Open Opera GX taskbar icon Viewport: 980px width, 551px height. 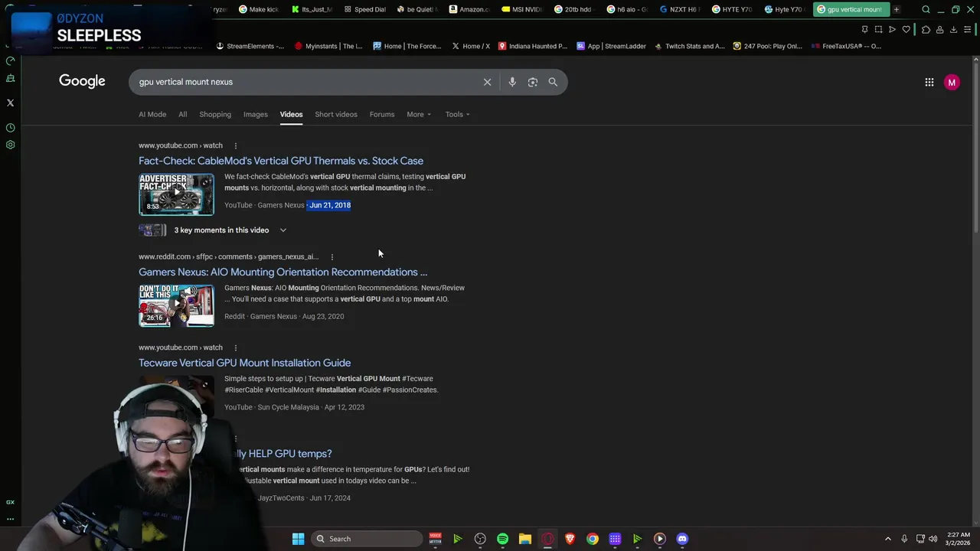pyautogui.click(x=547, y=539)
